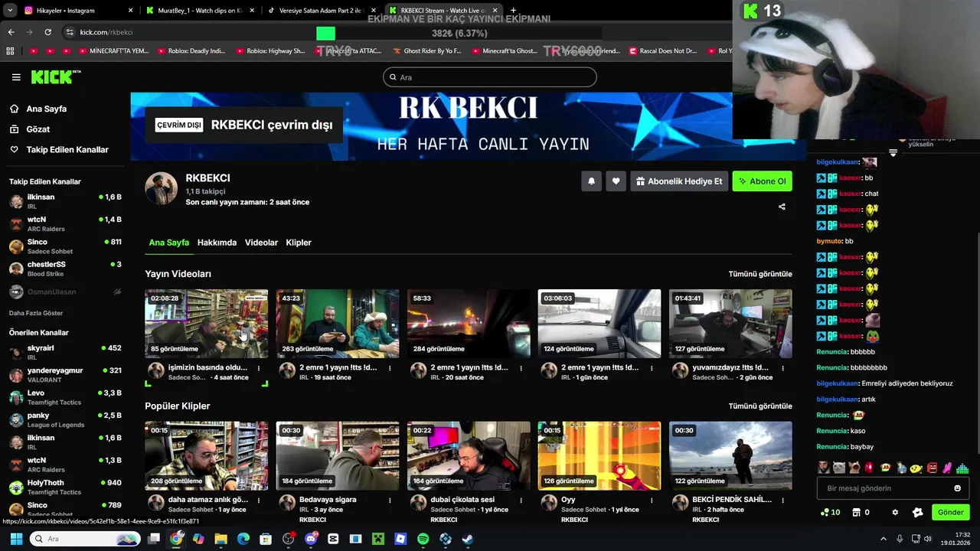Open Gözat in the sidebar
Screen dimensions: 980x551
pos(38,129)
